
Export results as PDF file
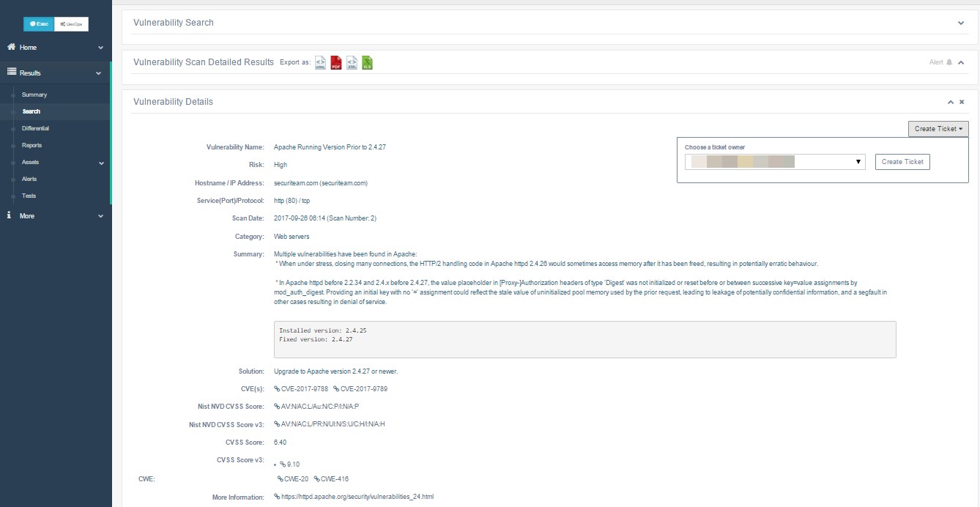(x=336, y=63)
